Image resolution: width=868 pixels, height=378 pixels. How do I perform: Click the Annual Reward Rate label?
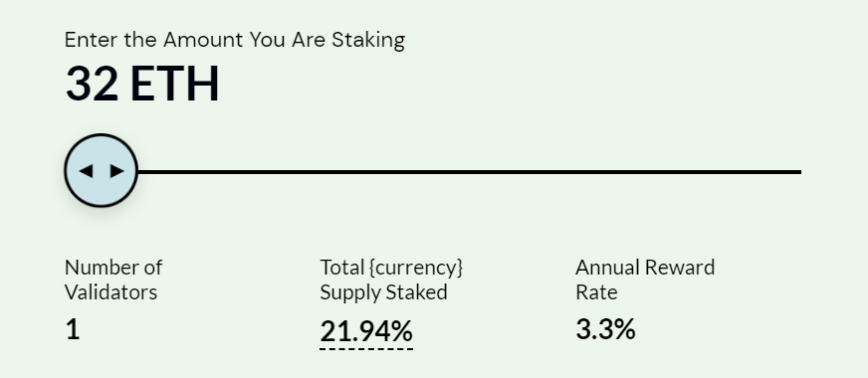(645, 280)
